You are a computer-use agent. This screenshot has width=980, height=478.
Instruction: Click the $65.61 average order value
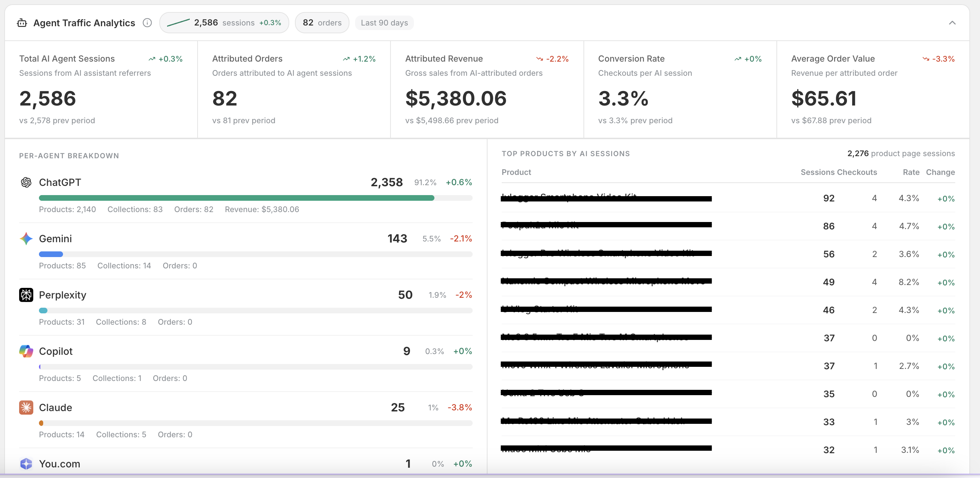coord(824,98)
